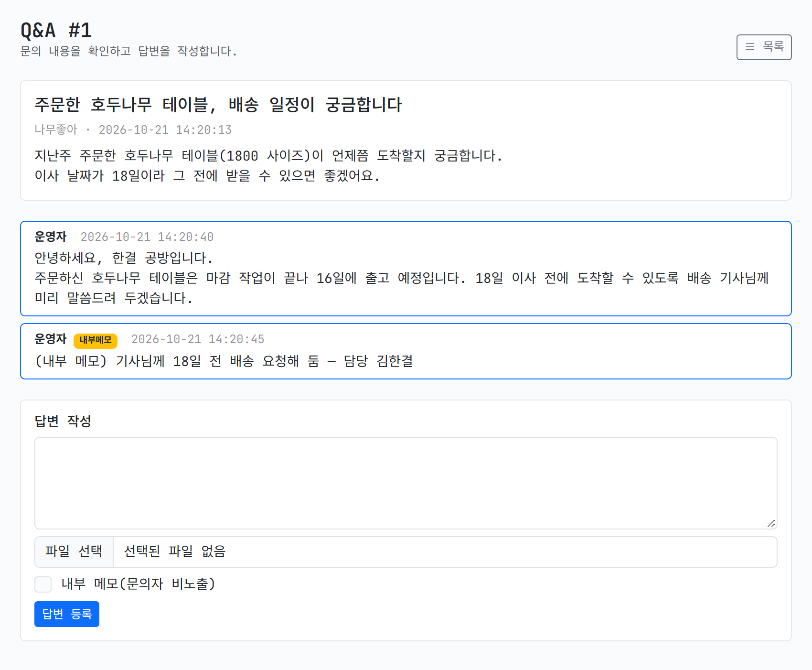Image resolution: width=812 pixels, height=670 pixels.
Task: Enable the 내부 메모(문의자 비노출) checkbox
Action: (x=43, y=584)
